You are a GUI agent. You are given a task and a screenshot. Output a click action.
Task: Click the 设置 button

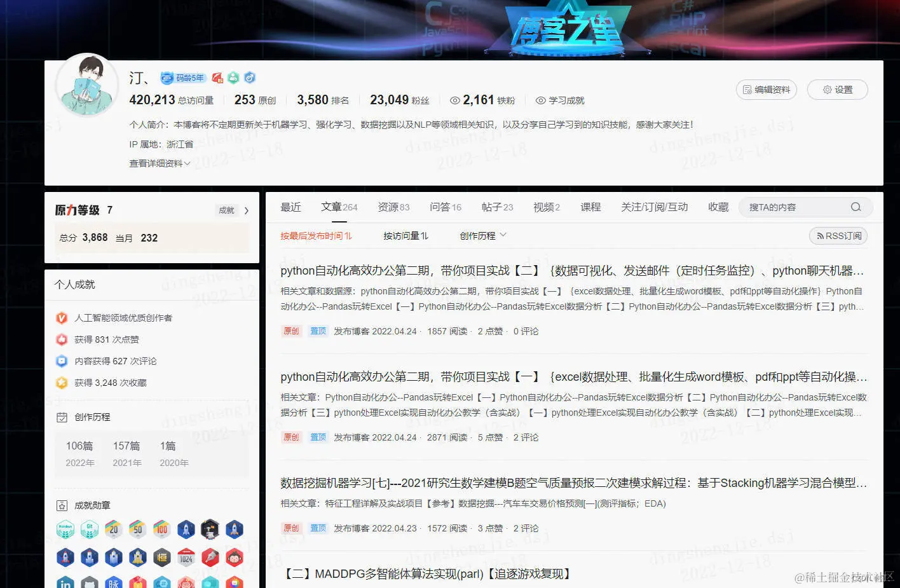tap(837, 90)
